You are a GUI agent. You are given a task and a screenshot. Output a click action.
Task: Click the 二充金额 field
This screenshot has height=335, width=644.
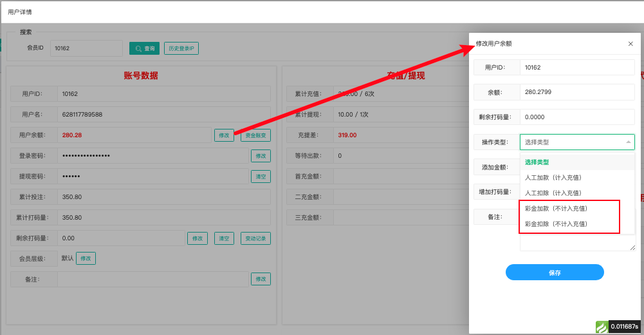400,197
